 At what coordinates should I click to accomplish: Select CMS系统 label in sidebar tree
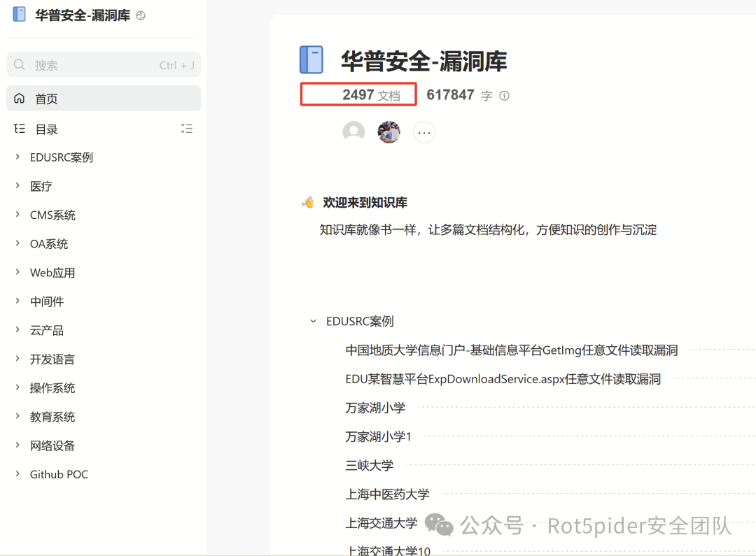[52, 215]
